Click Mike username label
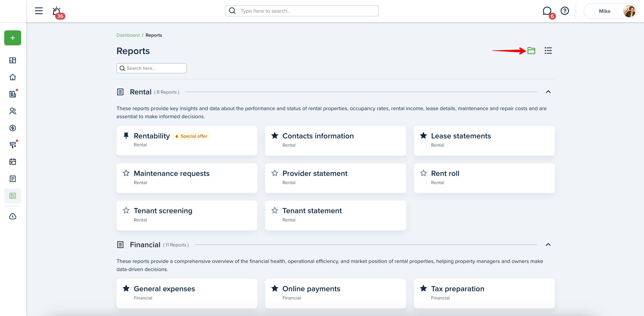The height and width of the screenshot is (316, 644). (x=605, y=11)
